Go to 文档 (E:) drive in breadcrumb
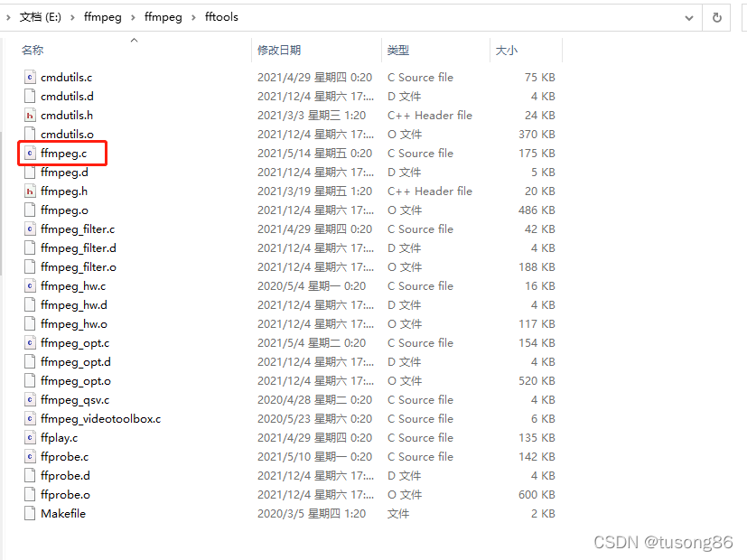This screenshot has width=747, height=560. [40, 17]
